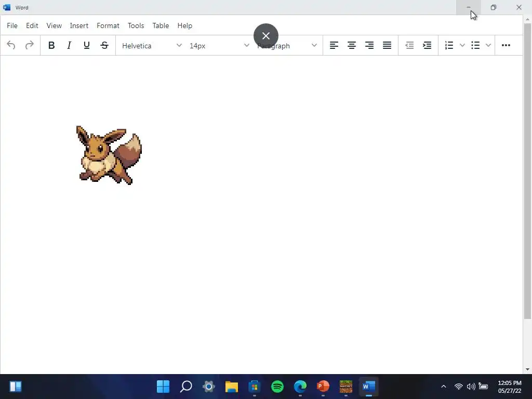Open the File menu

12,25
